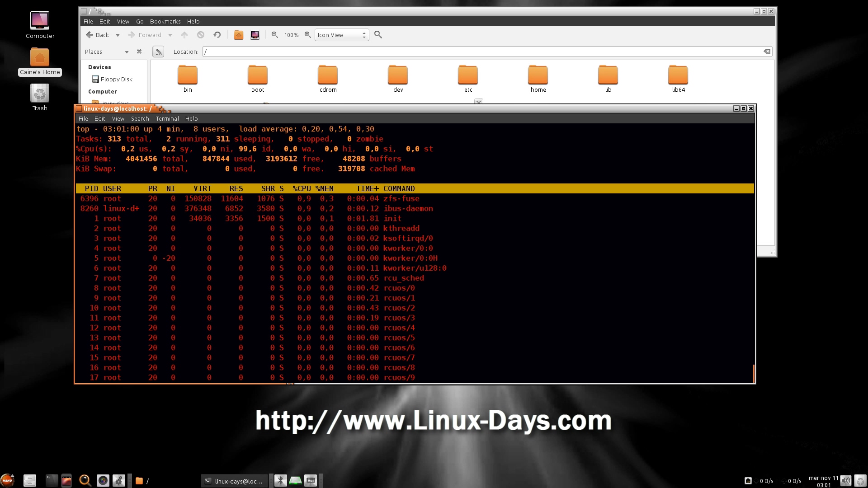Click the Bluetooth panel icon

[x=280, y=481]
